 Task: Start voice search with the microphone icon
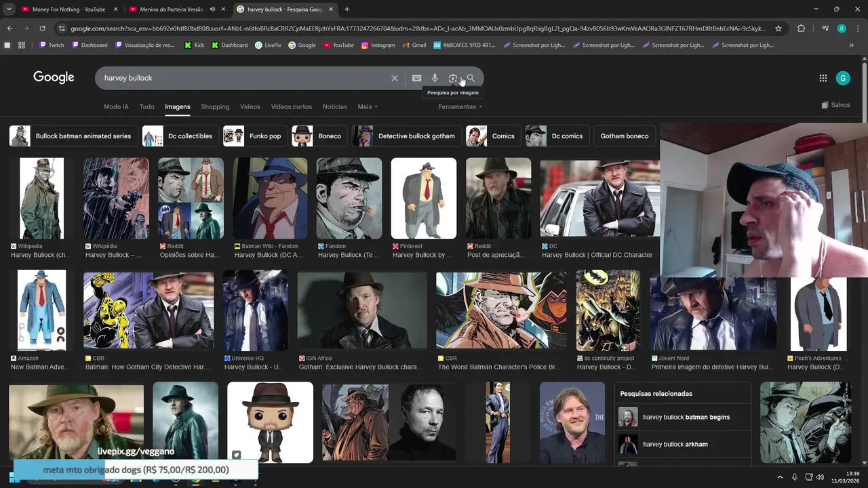(x=435, y=78)
